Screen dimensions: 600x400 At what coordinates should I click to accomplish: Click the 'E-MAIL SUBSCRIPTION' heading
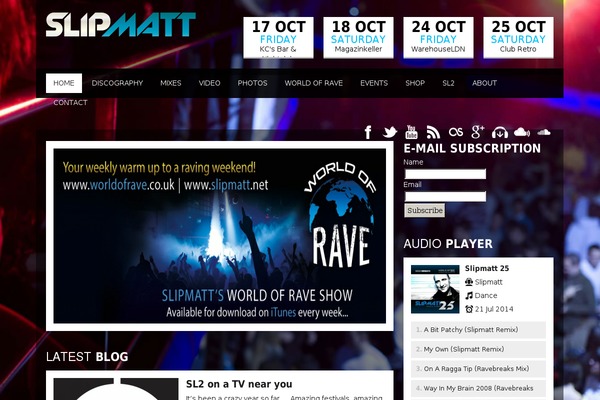point(472,149)
